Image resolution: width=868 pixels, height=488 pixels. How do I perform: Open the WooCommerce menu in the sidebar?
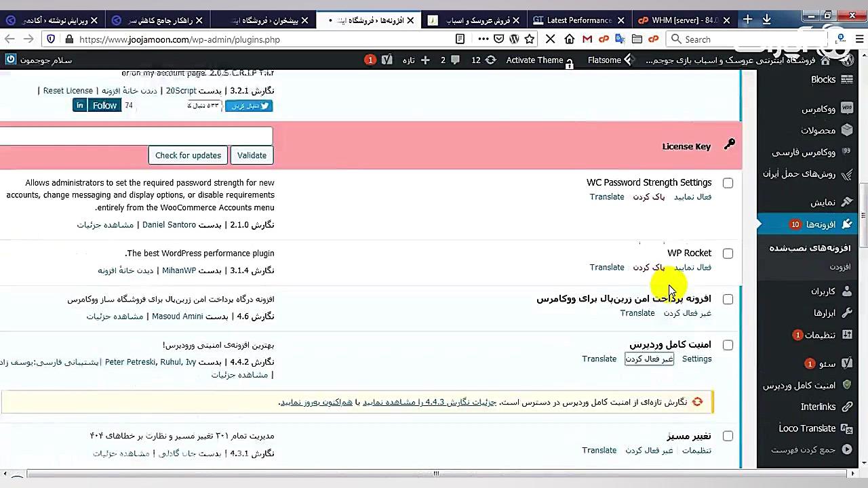pyautogui.click(x=847, y=108)
